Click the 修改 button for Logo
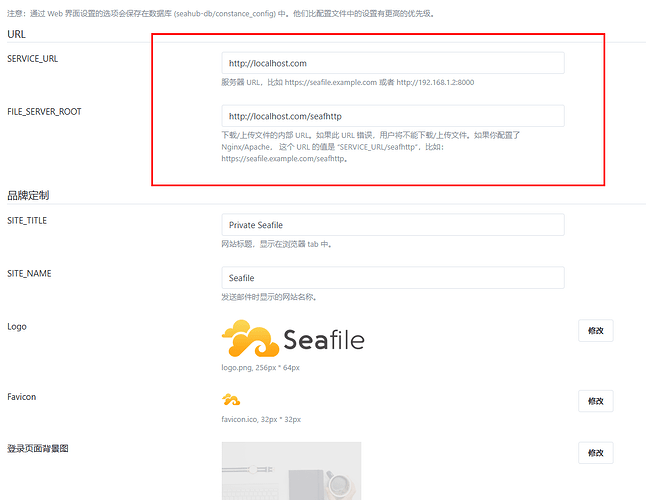Screen dimensions: 646x500 (x=595, y=331)
